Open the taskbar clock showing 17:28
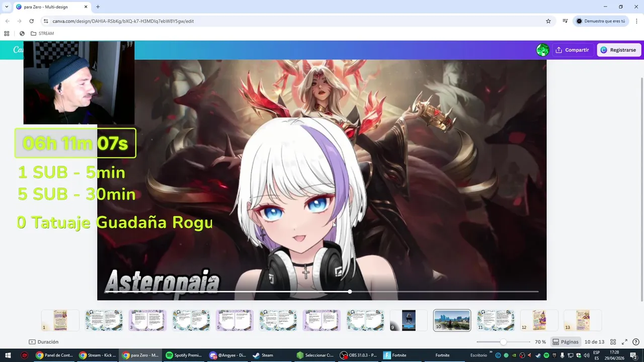 (x=614, y=355)
